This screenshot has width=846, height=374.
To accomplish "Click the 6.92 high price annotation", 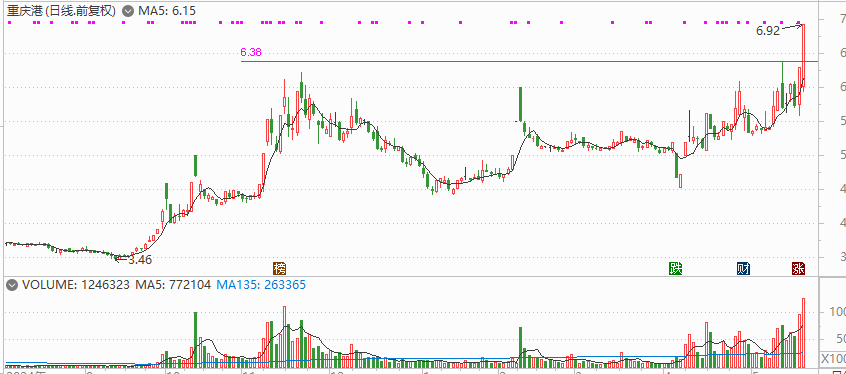I will pyautogui.click(x=768, y=31).
